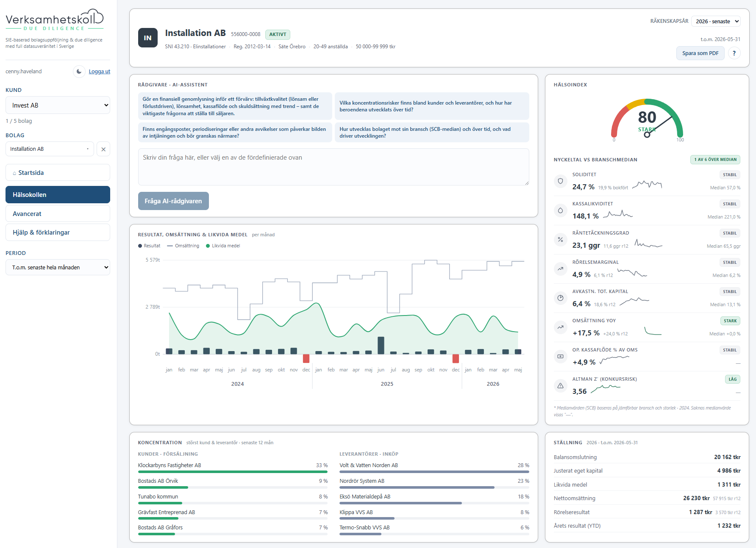
Task: Click the Nettoomsättning value 26 230 tkr
Action: pyautogui.click(x=696, y=498)
